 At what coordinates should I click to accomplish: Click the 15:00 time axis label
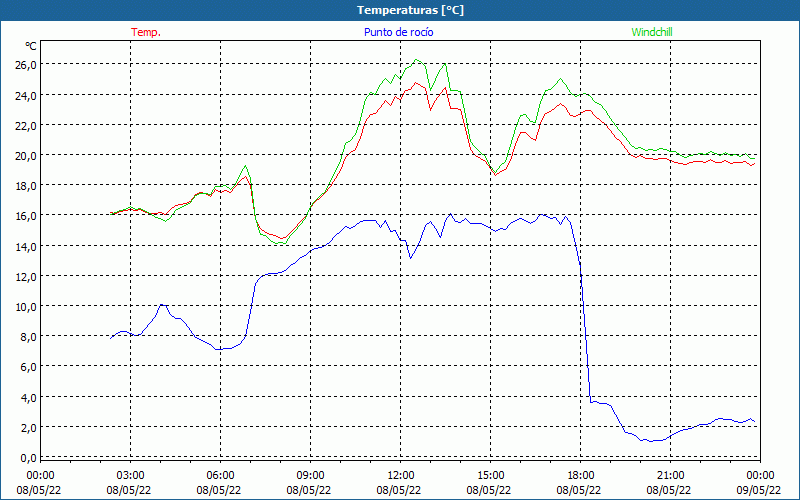tap(490, 476)
